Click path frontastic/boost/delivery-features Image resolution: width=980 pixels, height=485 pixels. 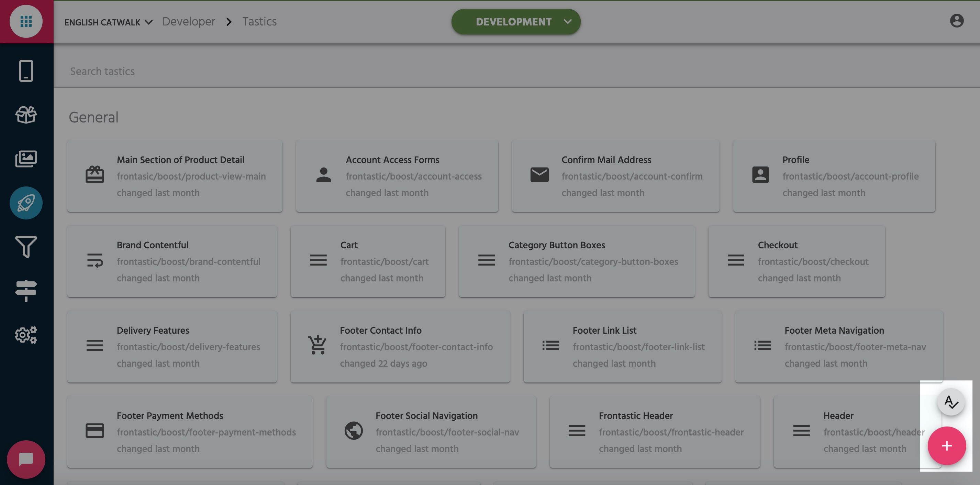tap(188, 347)
